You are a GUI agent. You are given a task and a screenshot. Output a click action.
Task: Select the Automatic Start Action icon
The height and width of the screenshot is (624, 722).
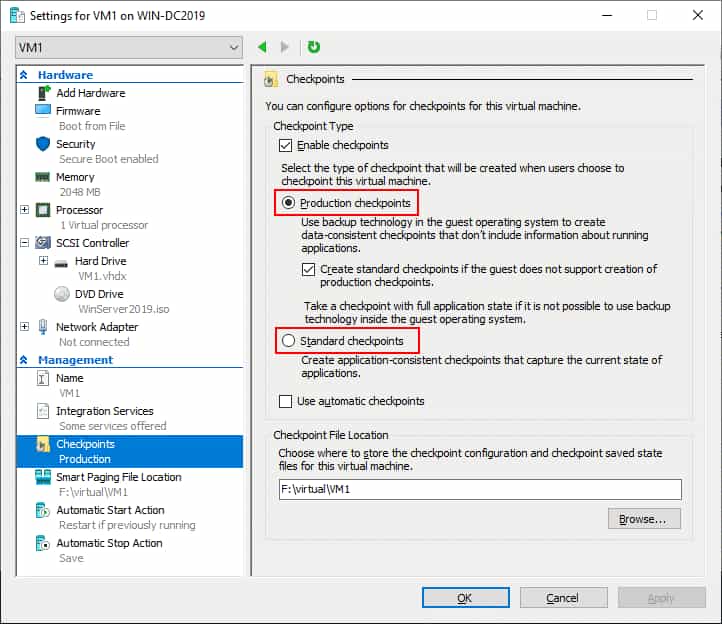tap(43, 510)
